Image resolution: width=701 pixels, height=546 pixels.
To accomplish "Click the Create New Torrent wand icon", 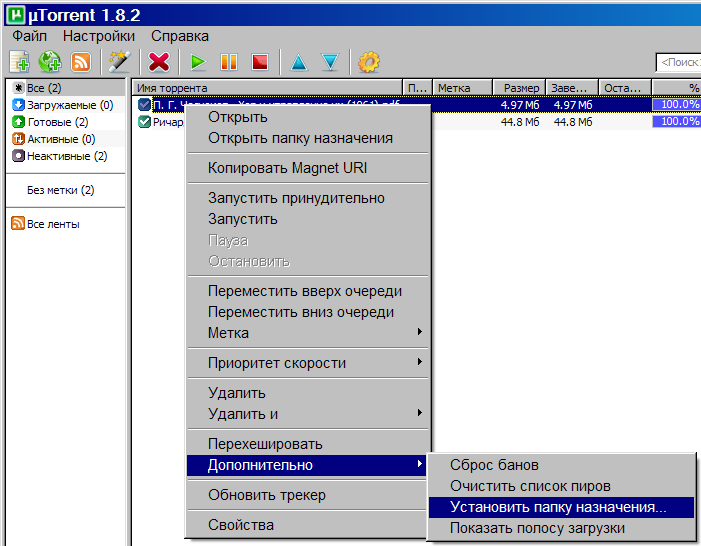I will (119, 62).
